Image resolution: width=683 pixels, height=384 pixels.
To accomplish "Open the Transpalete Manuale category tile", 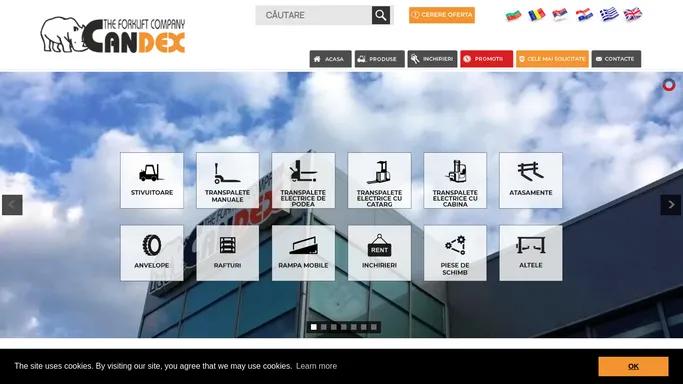I will [227, 180].
